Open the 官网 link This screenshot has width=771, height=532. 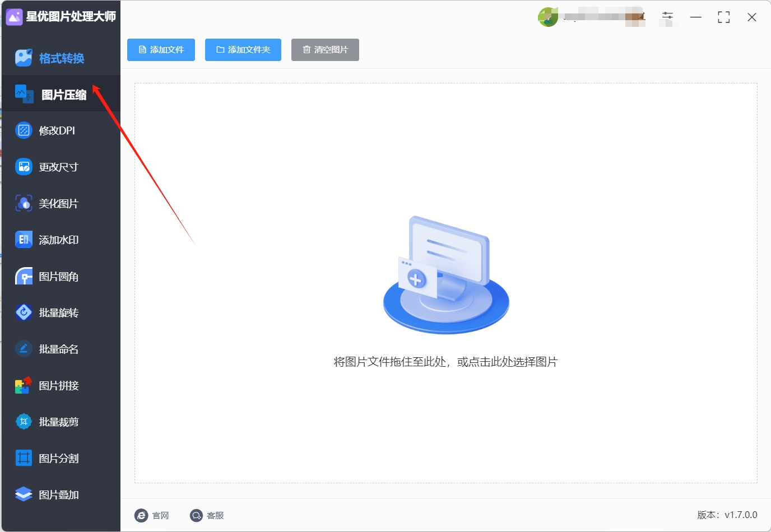click(160, 515)
